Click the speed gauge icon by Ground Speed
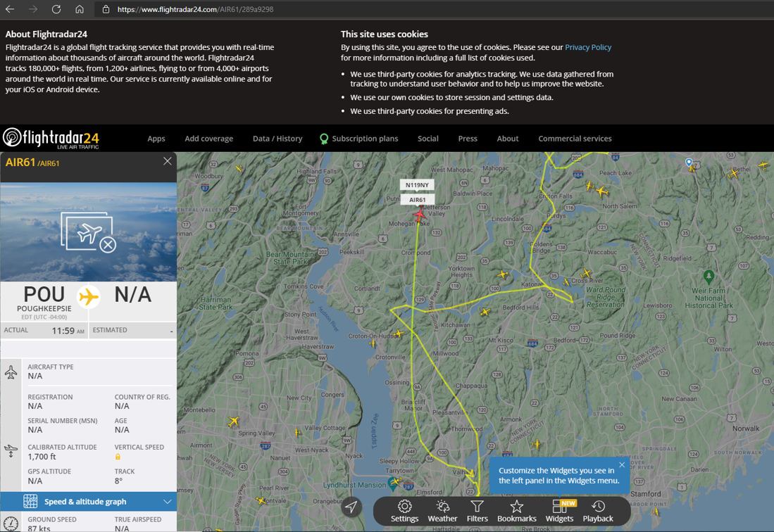The width and height of the screenshot is (774, 532). (x=11, y=524)
